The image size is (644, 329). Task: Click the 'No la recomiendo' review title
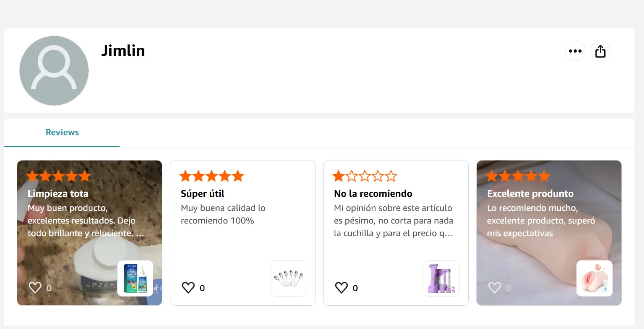pyautogui.click(x=373, y=193)
